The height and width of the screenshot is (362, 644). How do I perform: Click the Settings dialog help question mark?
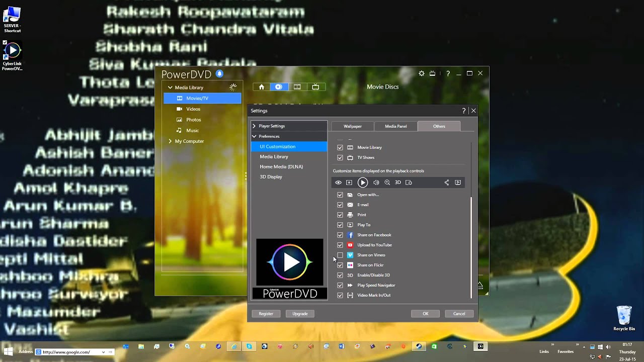click(x=464, y=111)
